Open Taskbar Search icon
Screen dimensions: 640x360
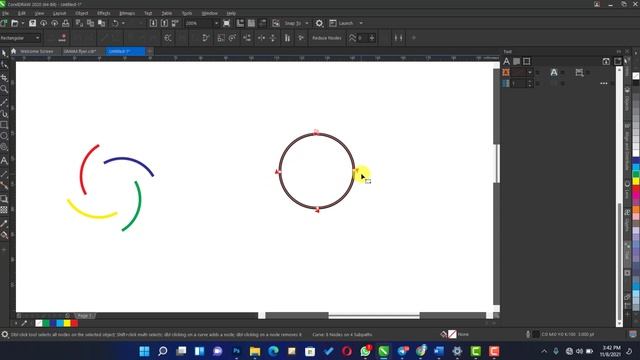[162, 351]
